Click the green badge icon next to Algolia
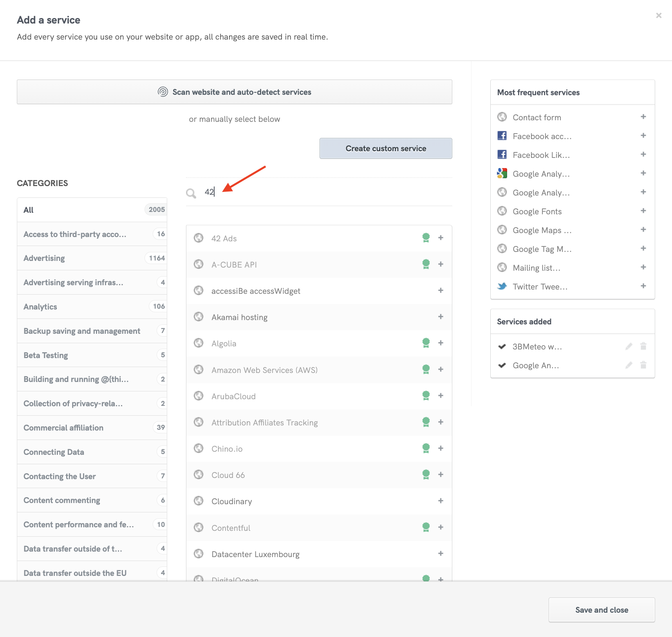This screenshot has height=637, width=672. (426, 343)
